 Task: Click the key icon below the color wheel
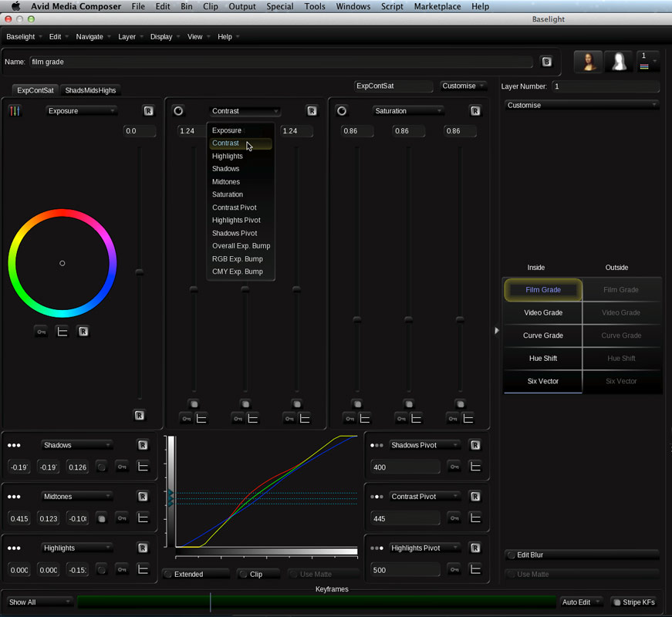click(41, 332)
